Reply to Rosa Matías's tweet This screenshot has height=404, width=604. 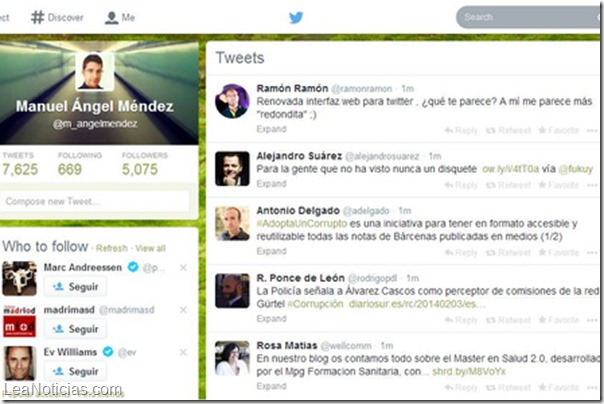coord(461,387)
